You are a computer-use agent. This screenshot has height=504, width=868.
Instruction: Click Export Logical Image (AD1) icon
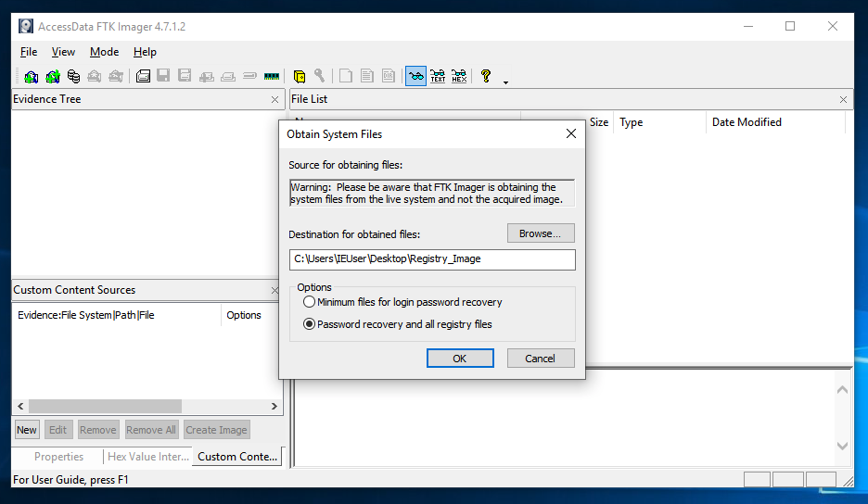pyautogui.click(x=185, y=76)
